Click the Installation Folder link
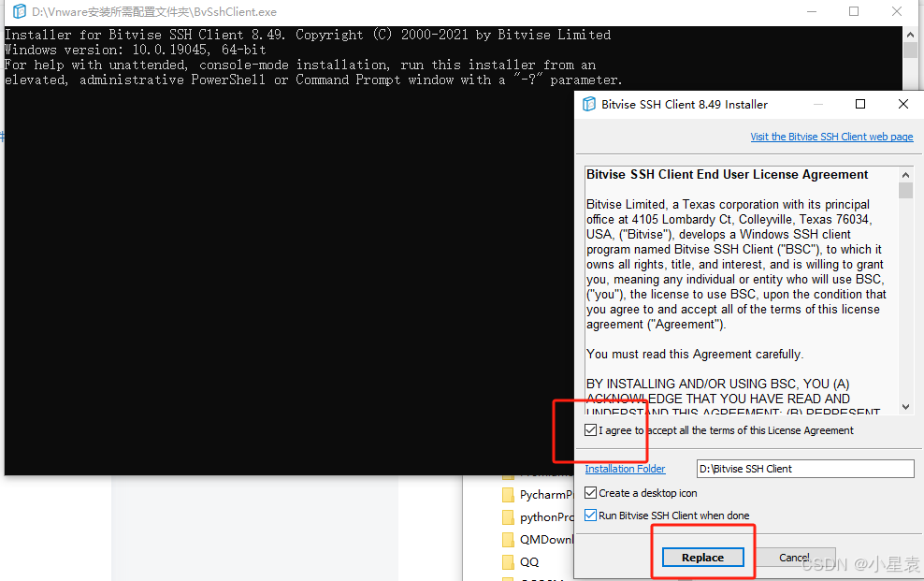924x581 pixels. [x=625, y=469]
